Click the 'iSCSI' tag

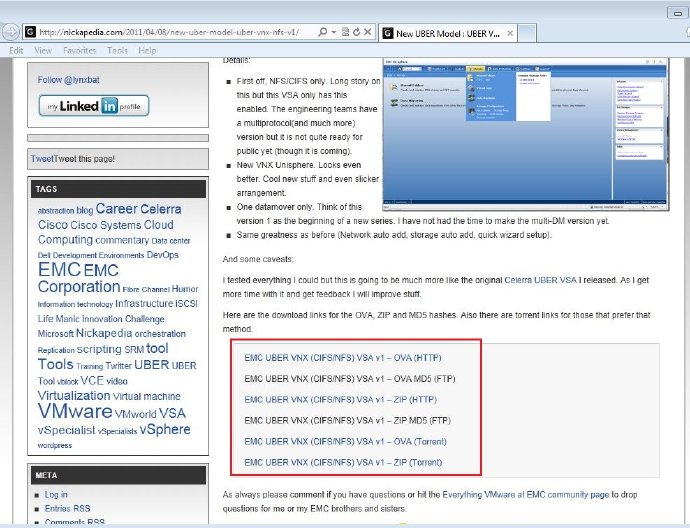click(x=187, y=304)
